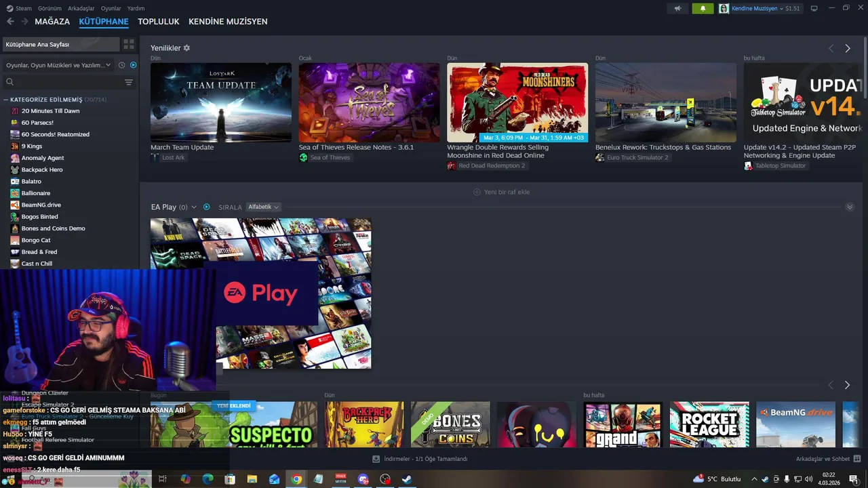
Task: Select Bongo Cat in library list
Action: click(x=35, y=240)
